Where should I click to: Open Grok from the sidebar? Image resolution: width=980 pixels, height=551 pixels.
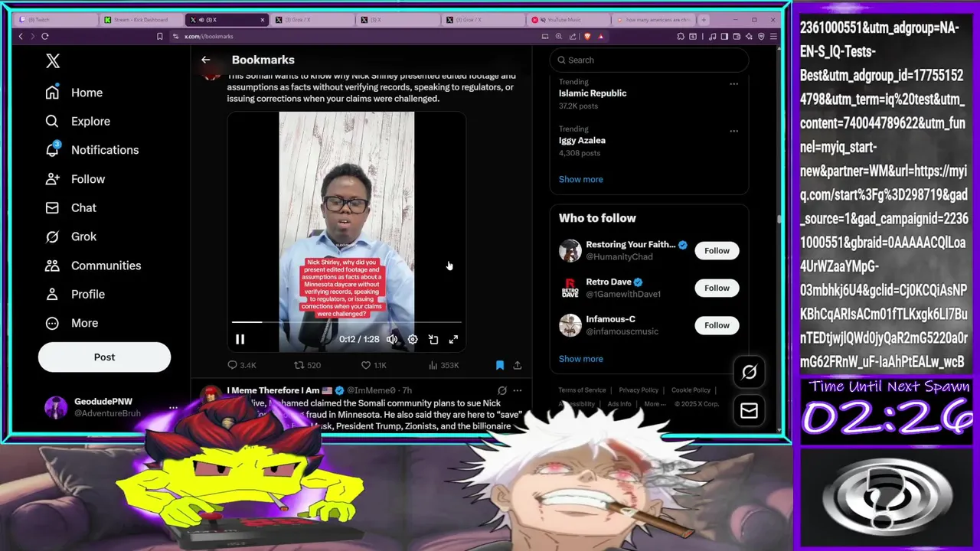click(x=70, y=236)
